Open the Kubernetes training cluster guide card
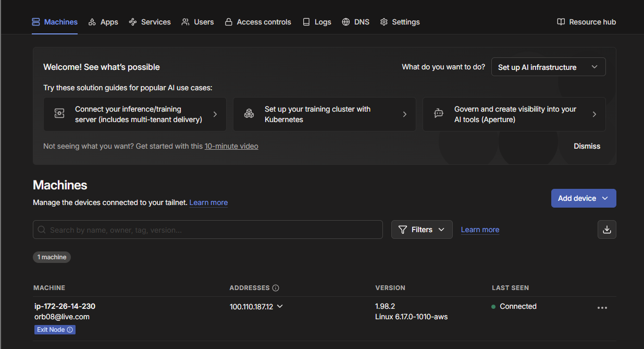The image size is (644, 349). coord(325,114)
